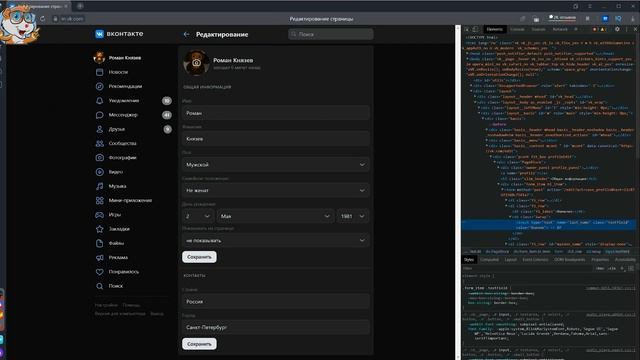Open the Новости feed icon in sidebar
Viewport: 640px width, 360px height.
coord(100,72)
